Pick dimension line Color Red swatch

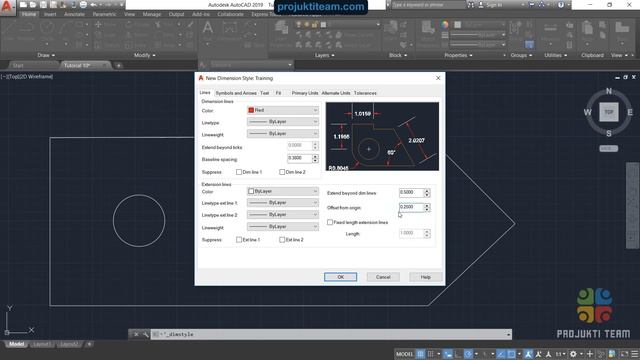click(x=251, y=110)
